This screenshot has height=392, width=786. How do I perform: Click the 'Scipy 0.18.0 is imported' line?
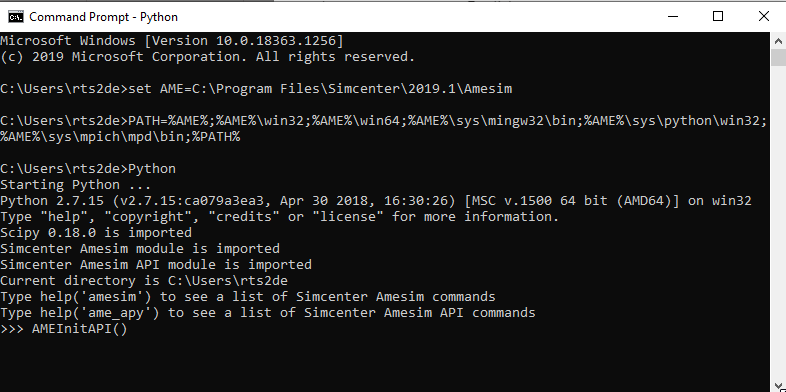pos(96,233)
